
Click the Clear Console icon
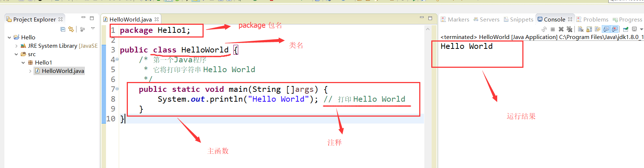tap(581, 29)
